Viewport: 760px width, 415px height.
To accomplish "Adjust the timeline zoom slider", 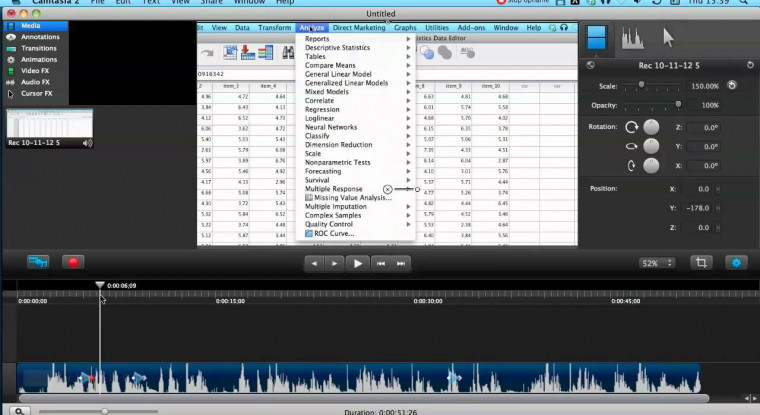I will (x=104, y=412).
